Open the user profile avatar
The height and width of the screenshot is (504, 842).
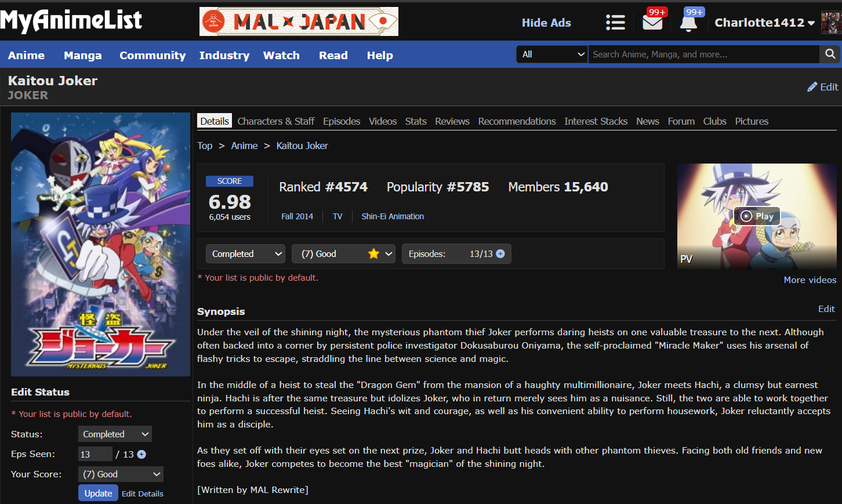pos(831,23)
